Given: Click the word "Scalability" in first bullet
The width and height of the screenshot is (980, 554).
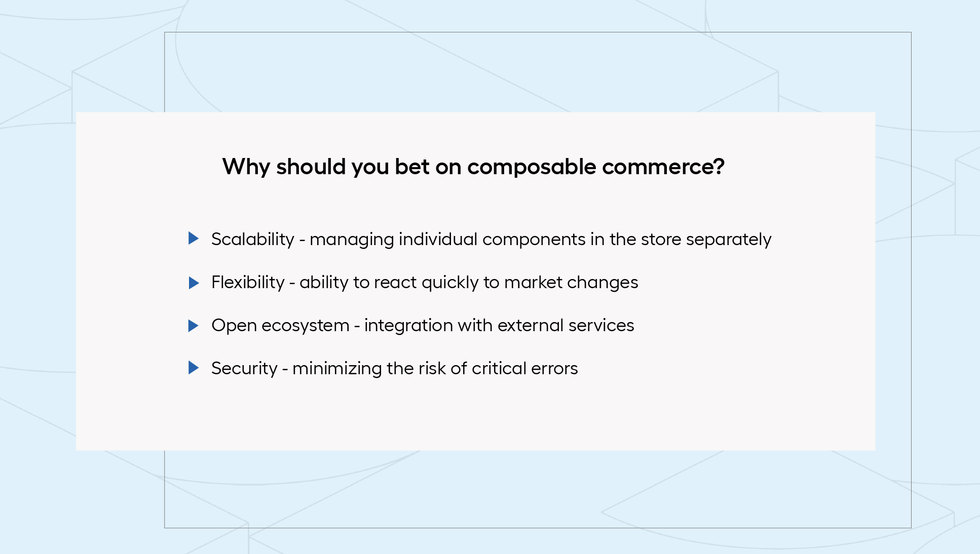Looking at the screenshot, I should point(252,239).
